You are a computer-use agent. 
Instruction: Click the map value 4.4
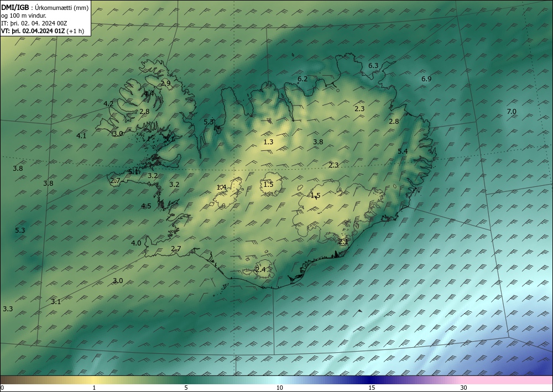149,93
